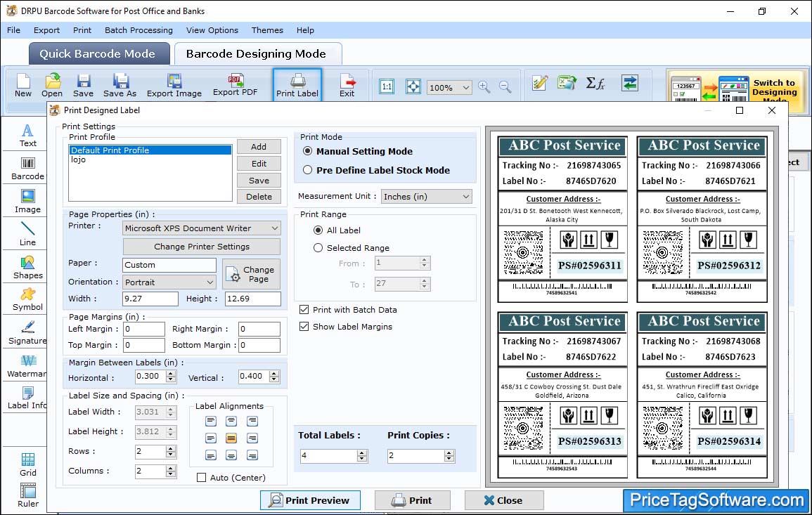Select center-middle label alignment

[231, 438]
